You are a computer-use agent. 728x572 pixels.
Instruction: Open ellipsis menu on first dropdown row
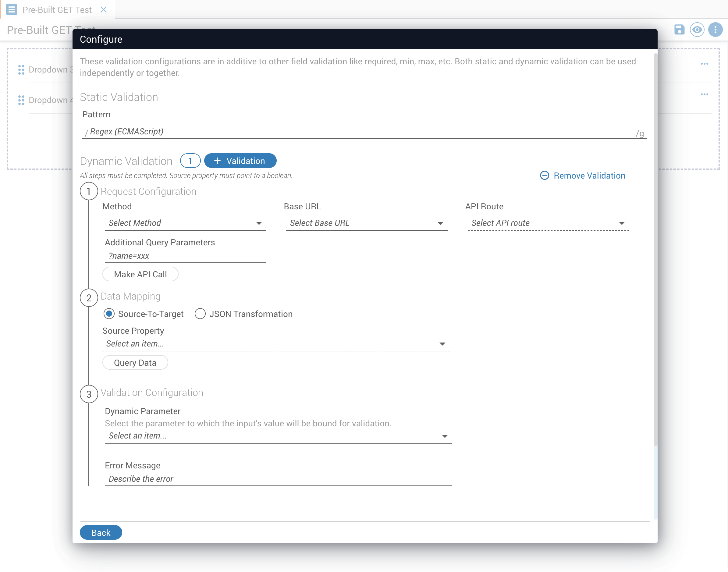coord(704,64)
